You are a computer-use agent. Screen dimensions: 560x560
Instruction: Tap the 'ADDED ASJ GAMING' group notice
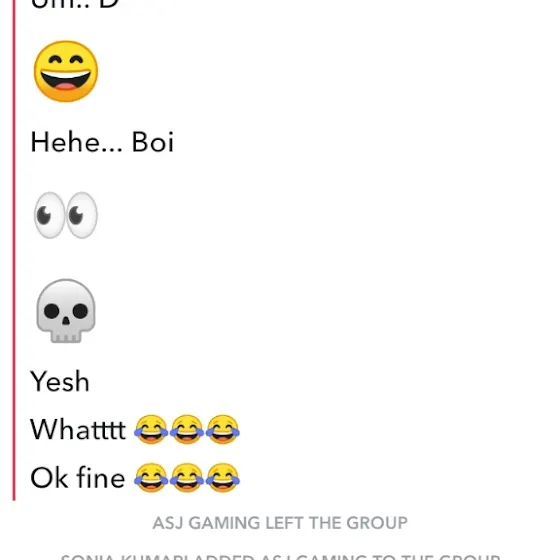pyautogui.click(x=280, y=557)
